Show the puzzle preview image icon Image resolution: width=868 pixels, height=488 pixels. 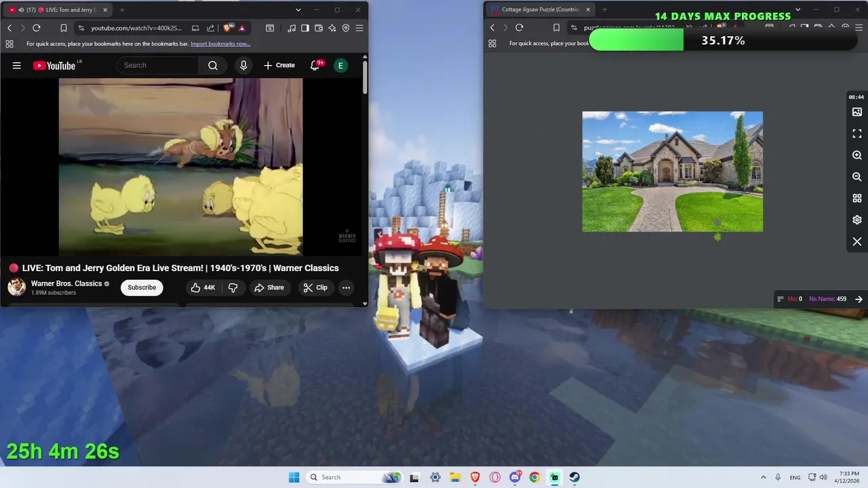[x=857, y=112]
